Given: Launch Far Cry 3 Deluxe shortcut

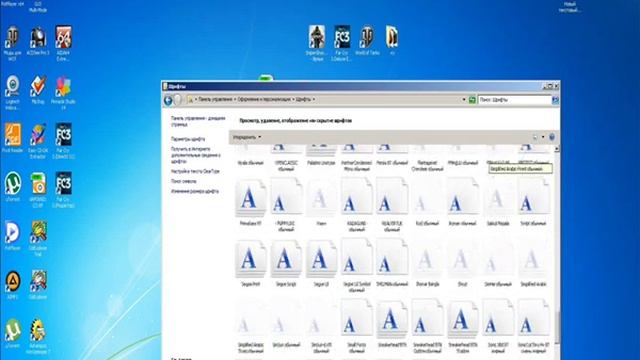Looking at the screenshot, I should (342, 43).
